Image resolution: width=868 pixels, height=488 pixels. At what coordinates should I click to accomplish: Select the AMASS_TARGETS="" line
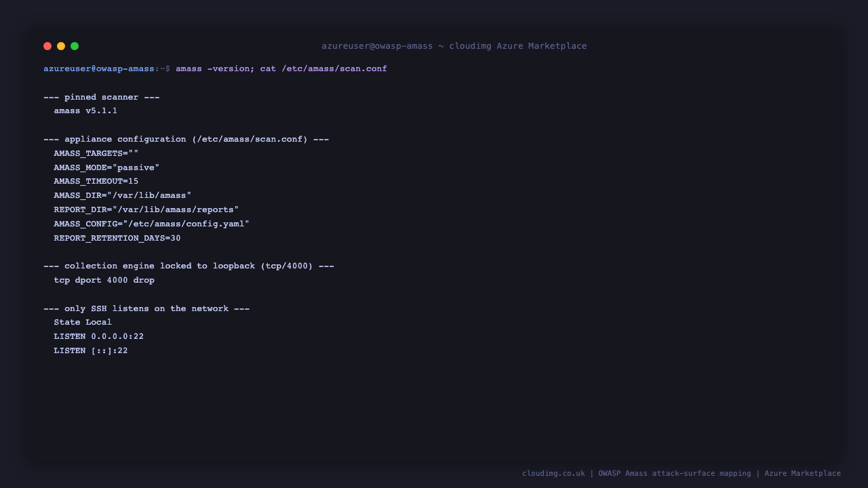pyautogui.click(x=96, y=154)
